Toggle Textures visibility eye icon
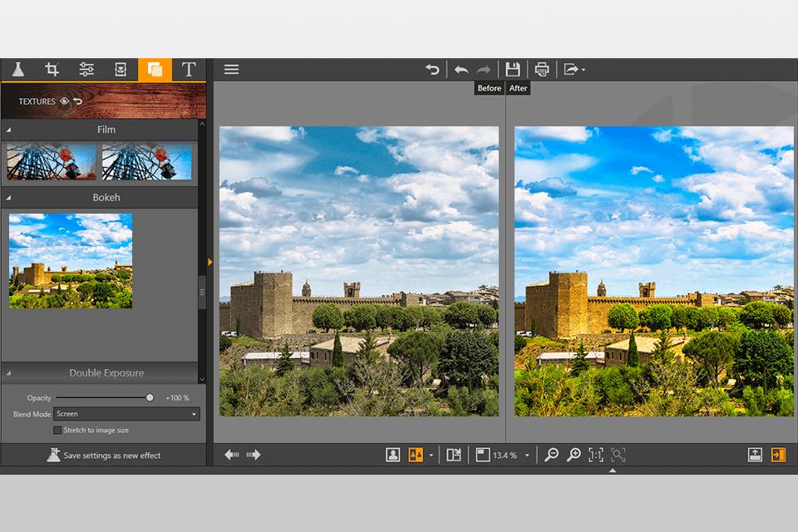Image resolution: width=798 pixels, height=532 pixels. click(64, 101)
